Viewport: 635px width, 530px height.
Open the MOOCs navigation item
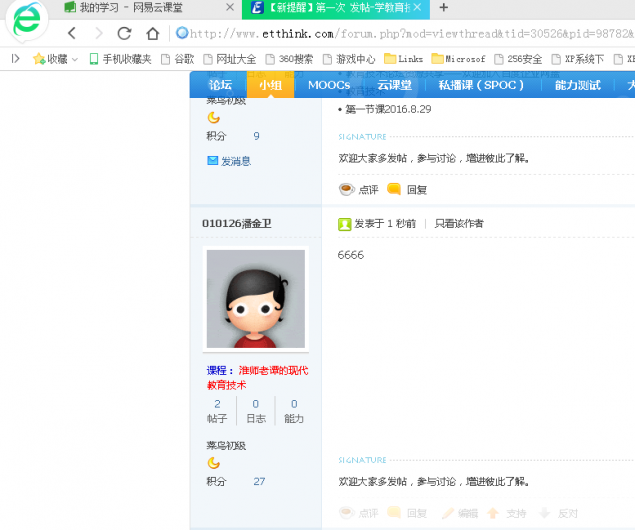pyautogui.click(x=329, y=85)
